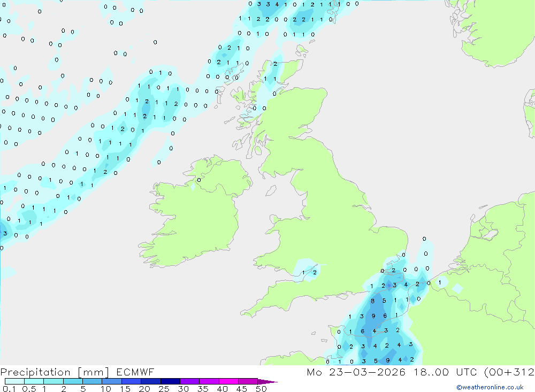Viewport: 535px width, 392px height.
Task: Click the '15' legend scale label
Action: pos(125,389)
